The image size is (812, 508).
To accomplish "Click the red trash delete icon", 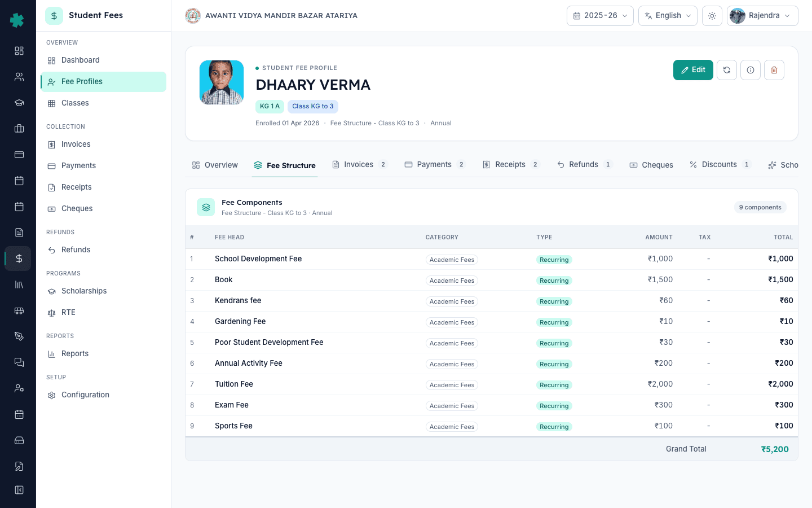I will coord(774,70).
